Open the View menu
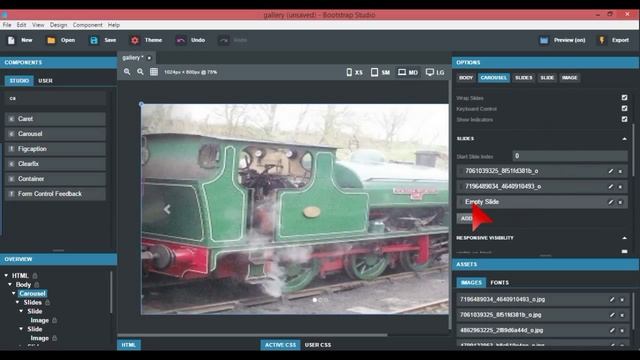The height and width of the screenshot is (360, 640). click(x=38, y=25)
